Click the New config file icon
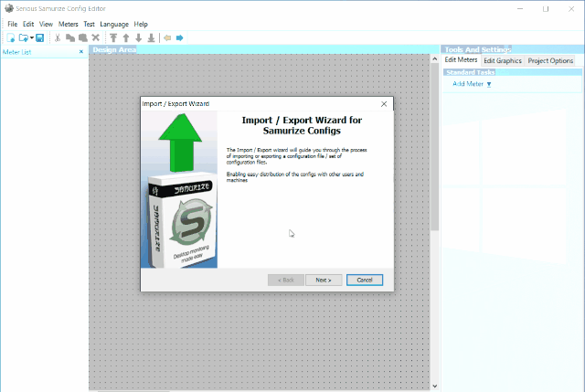 (11, 37)
